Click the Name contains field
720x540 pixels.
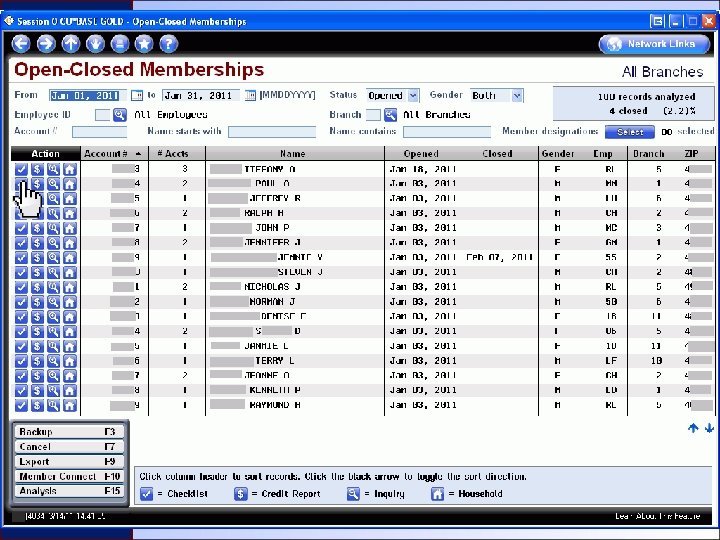(447, 132)
